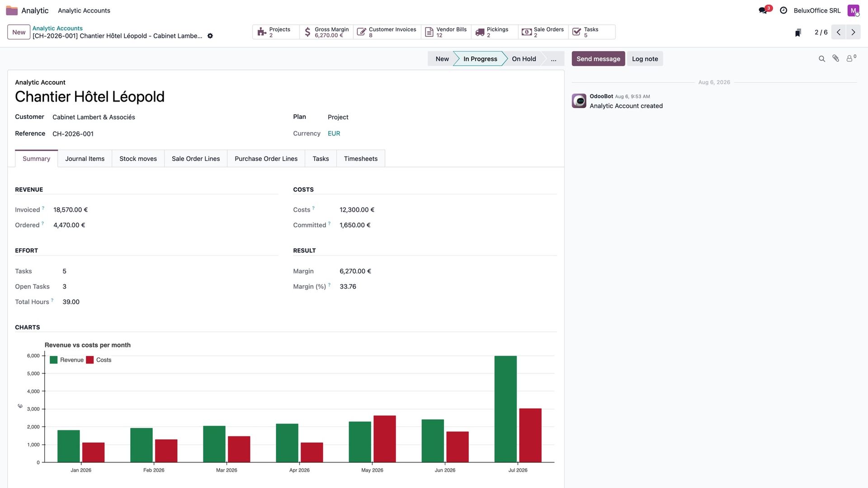Open Tasks stat button
Screen dimensions: 868x488
[592, 32]
